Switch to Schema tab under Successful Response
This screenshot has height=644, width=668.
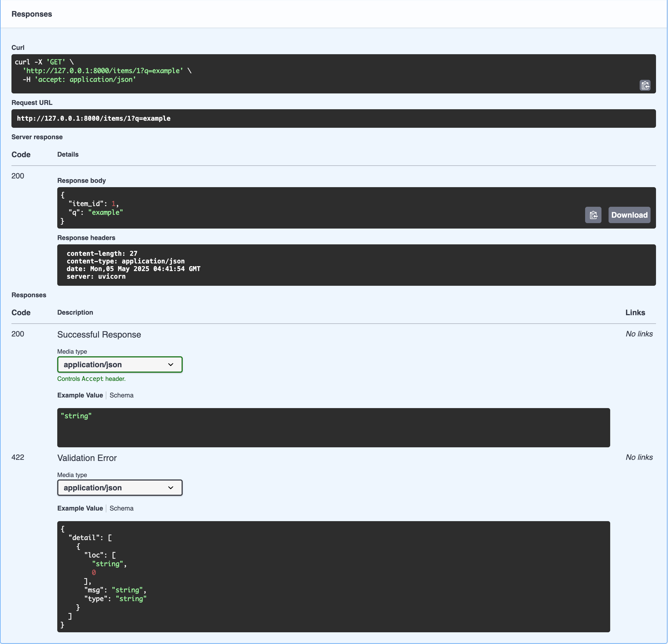121,395
